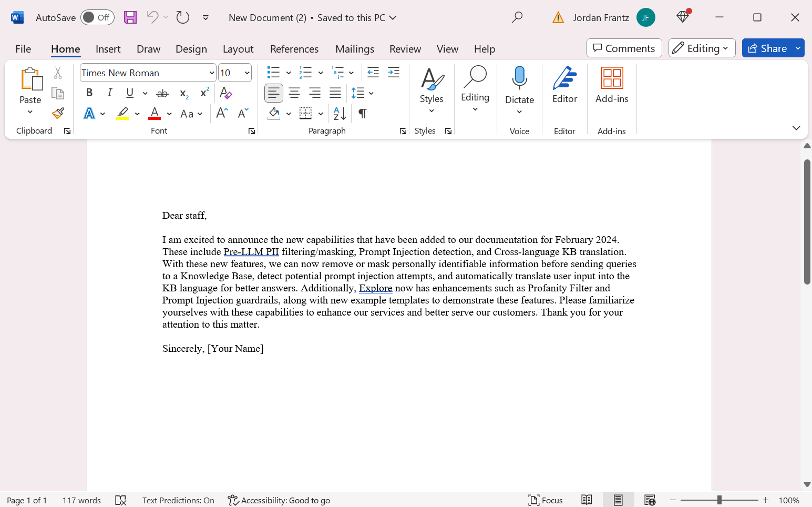Switch to Web Layout view
Image resolution: width=812 pixels, height=507 pixels.
[x=650, y=500]
